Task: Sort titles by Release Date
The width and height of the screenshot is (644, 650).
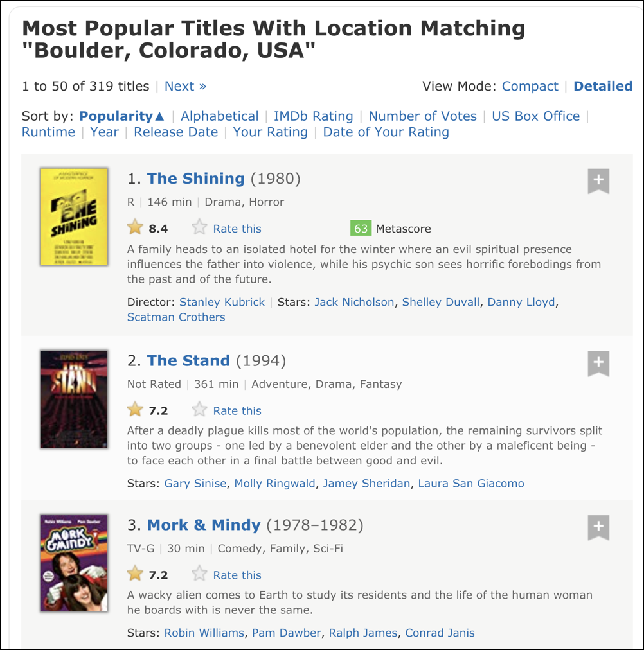Action: pos(176,132)
